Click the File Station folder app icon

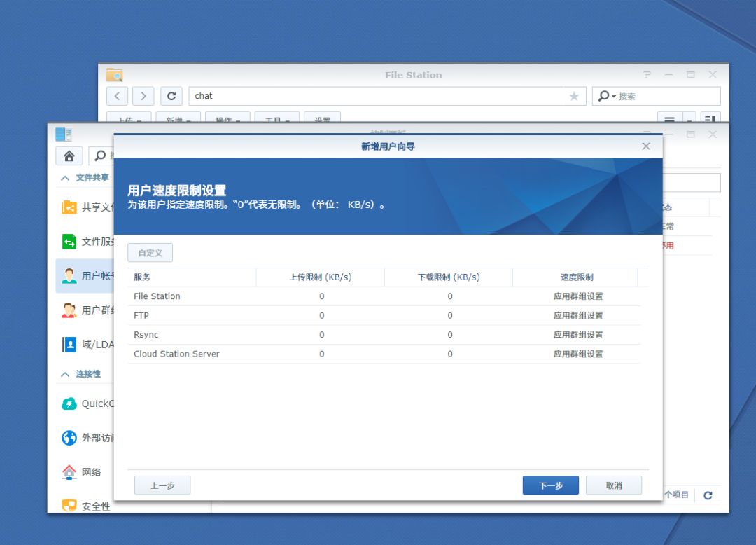coord(115,75)
